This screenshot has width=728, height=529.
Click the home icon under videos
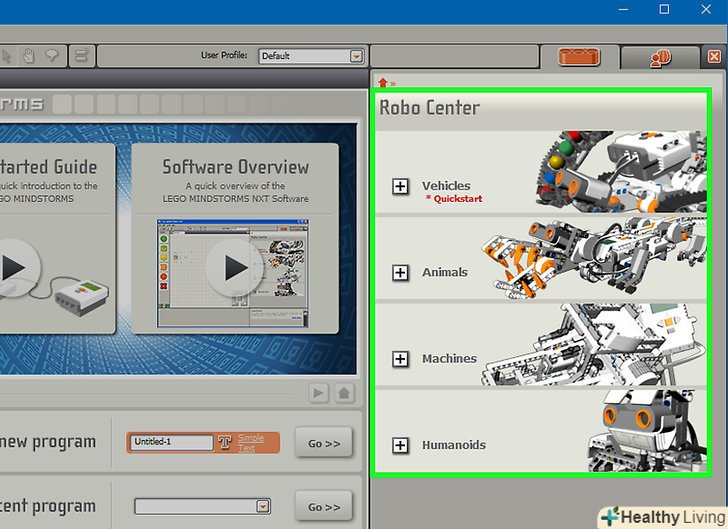point(343,393)
